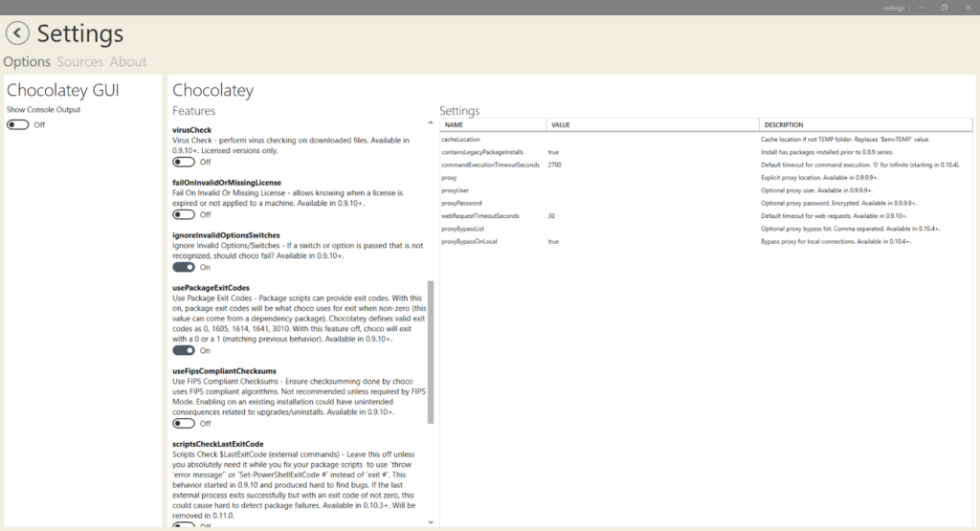Sort settings by NAME column header
980x531 pixels.
(x=493, y=125)
